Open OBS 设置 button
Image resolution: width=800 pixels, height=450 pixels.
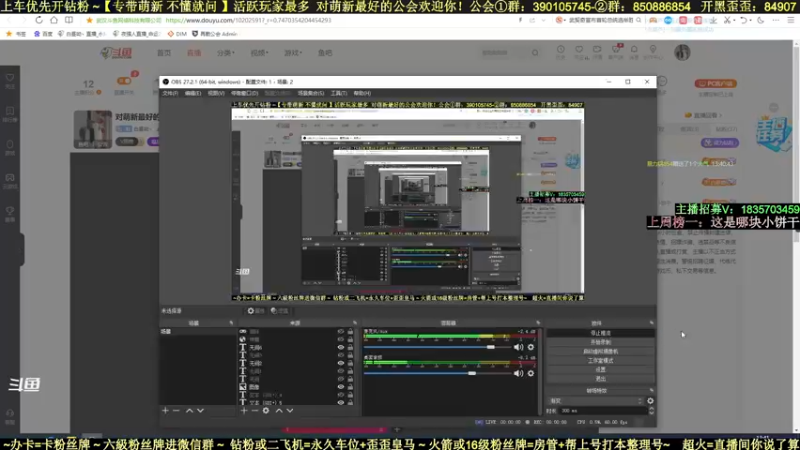[601, 370]
